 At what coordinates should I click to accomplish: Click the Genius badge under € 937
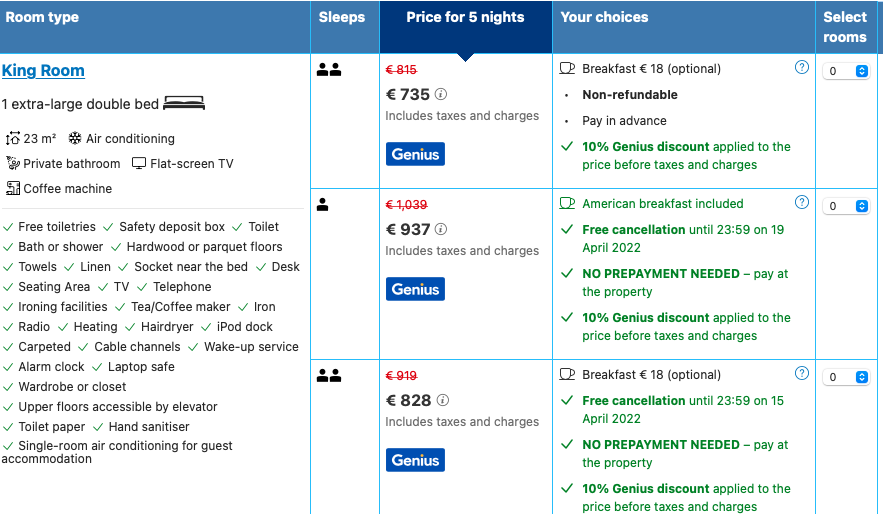(x=416, y=289)
